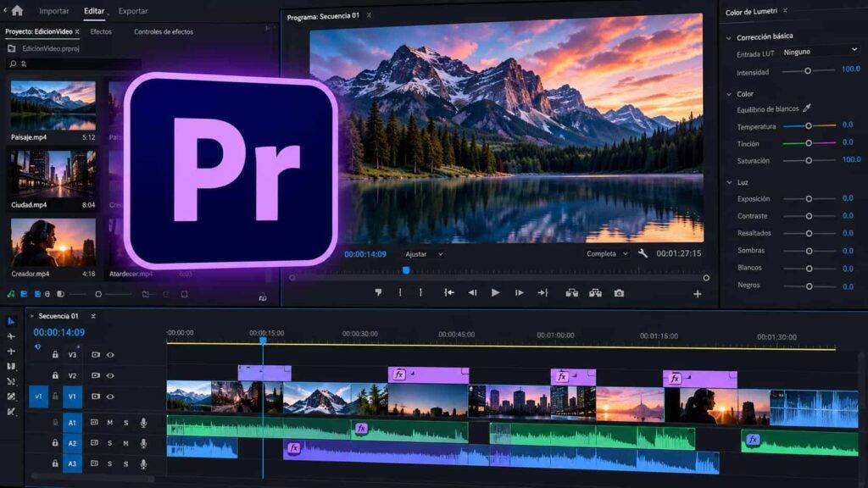The height and width of the screenshot is (488, 868).
Task: Open the Completa resolution dropdown
Action: tap(607, 253)
